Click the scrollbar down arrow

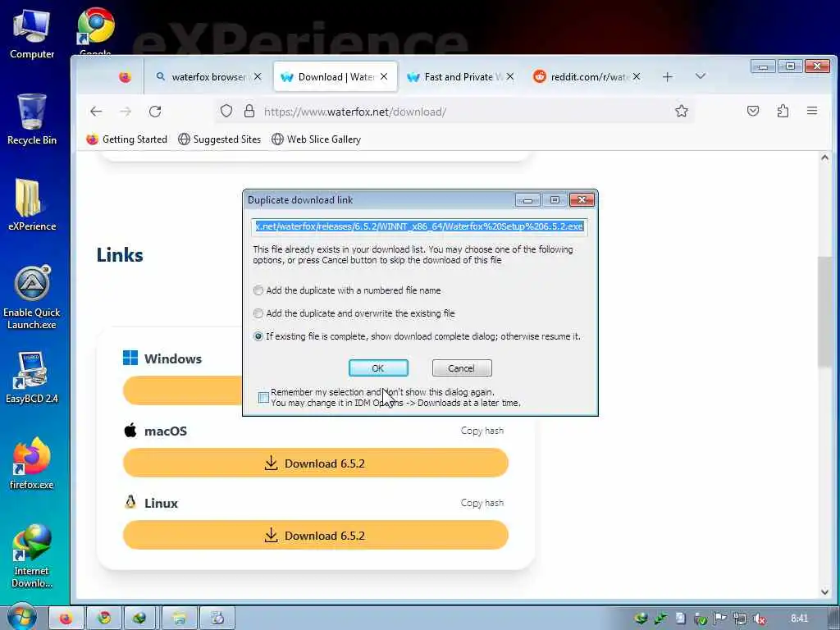click(x=825, y=592)
